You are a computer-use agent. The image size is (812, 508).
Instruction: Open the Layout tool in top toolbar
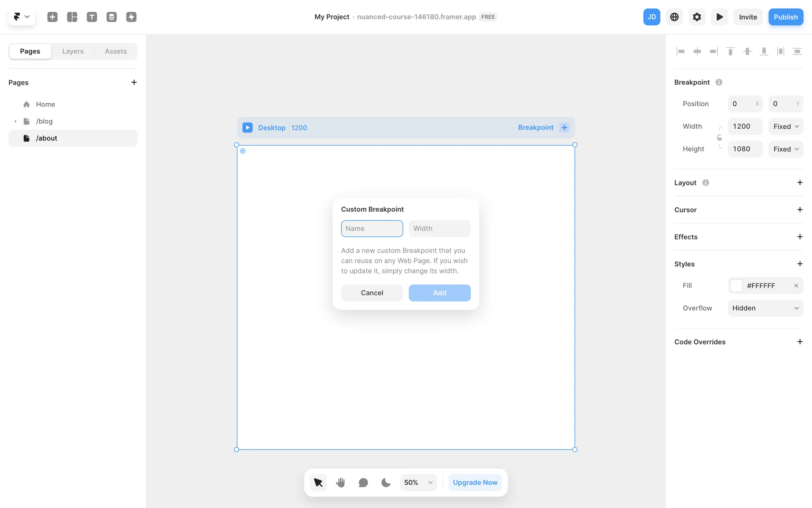click(72, 17)
